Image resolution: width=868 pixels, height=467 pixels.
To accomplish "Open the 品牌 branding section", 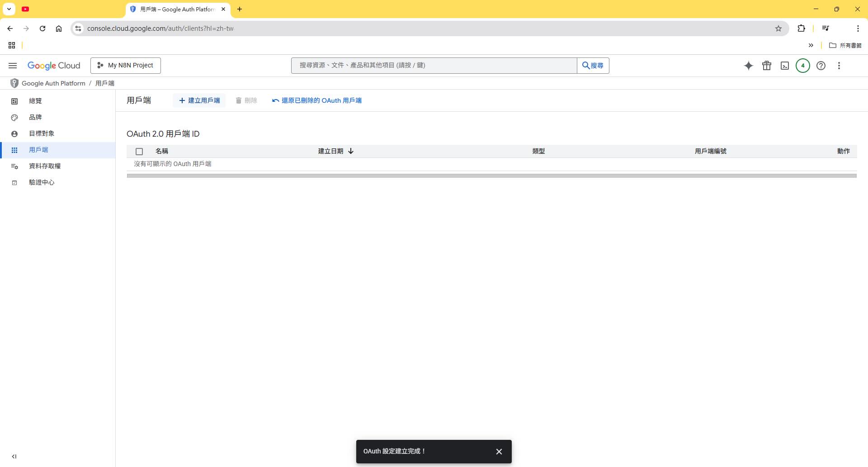I will click(x=35, y=117).
